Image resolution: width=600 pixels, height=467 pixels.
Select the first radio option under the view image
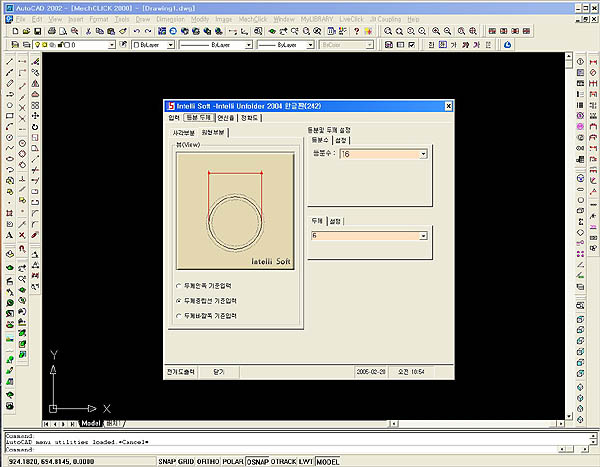coord(178,286)
